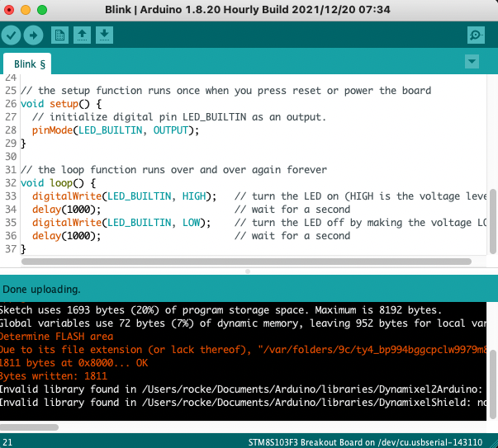Click console line '1811 bytes at 0x8000... OK'
The image size is (498, 448).
[x=74, y=363]
